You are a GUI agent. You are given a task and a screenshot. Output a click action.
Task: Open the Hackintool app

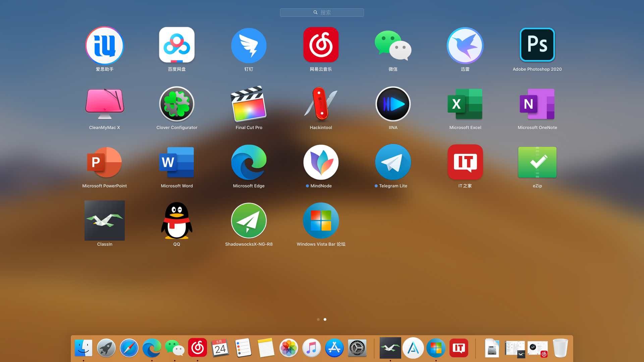[x=321, y=104]
